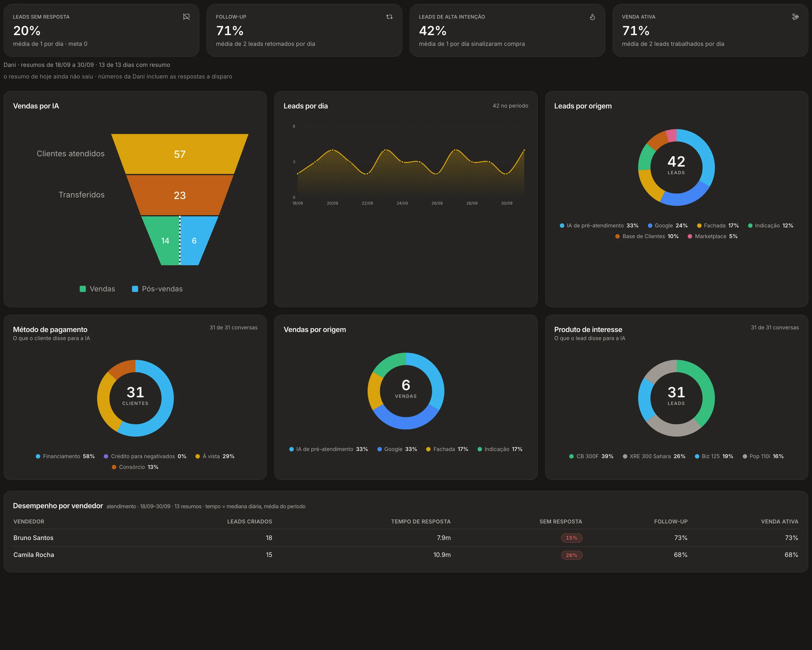
Task: Select À vista 29% legend item
Action: (x=215, y=456)
